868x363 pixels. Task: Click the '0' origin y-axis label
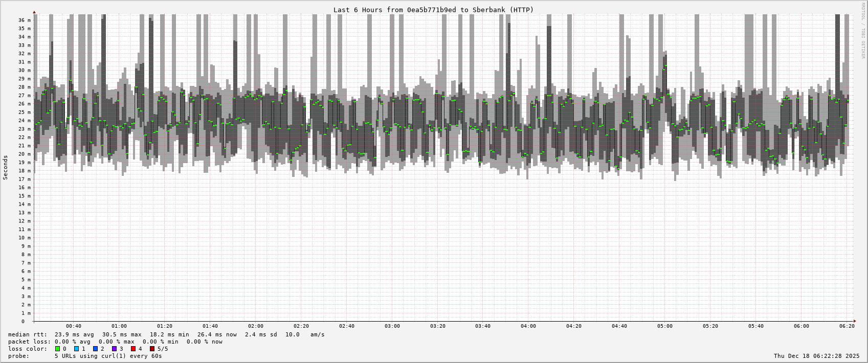tap(23, 322)
